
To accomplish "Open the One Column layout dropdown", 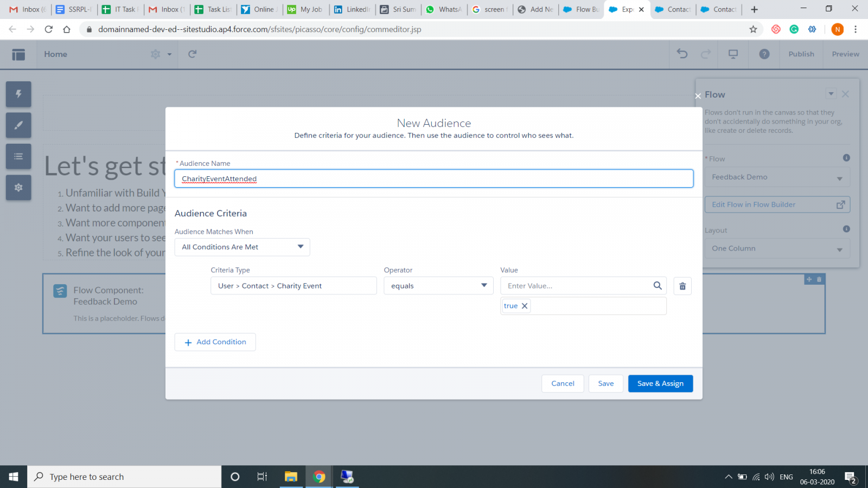I will click(777, 248).
